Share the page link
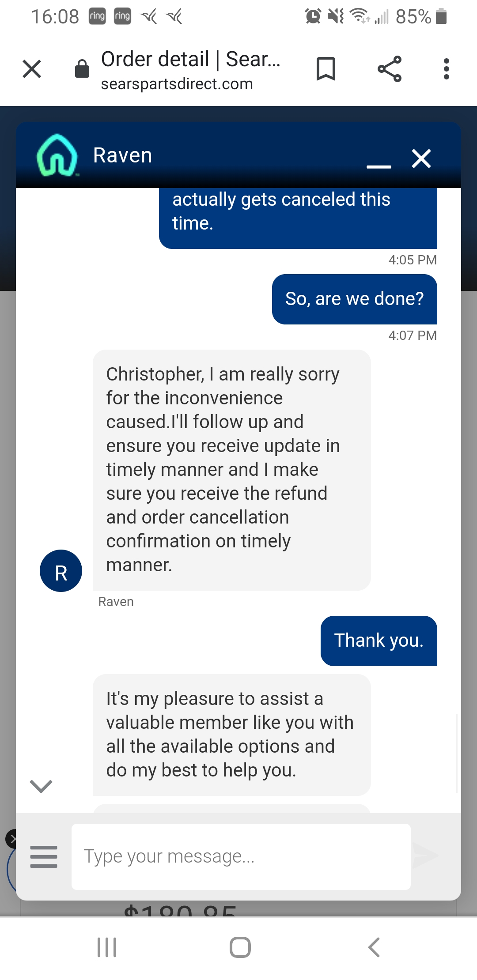The width and height of the screenshot is (477, 980). tap(390, 69)
